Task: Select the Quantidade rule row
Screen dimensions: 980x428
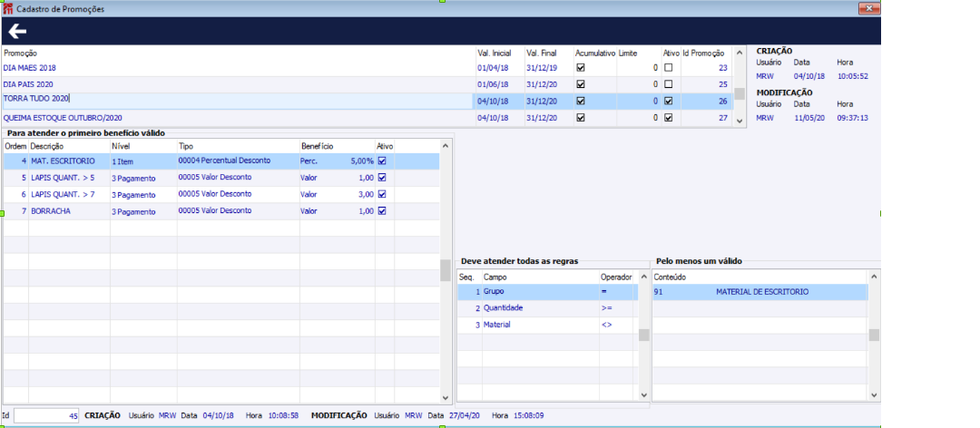Action: coord(547,308)
